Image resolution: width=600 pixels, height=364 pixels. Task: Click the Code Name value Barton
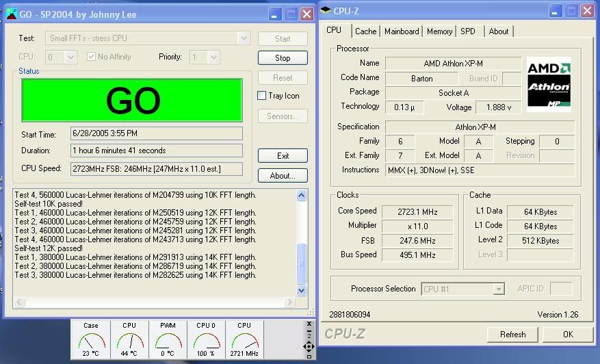[x=421, y=79]
